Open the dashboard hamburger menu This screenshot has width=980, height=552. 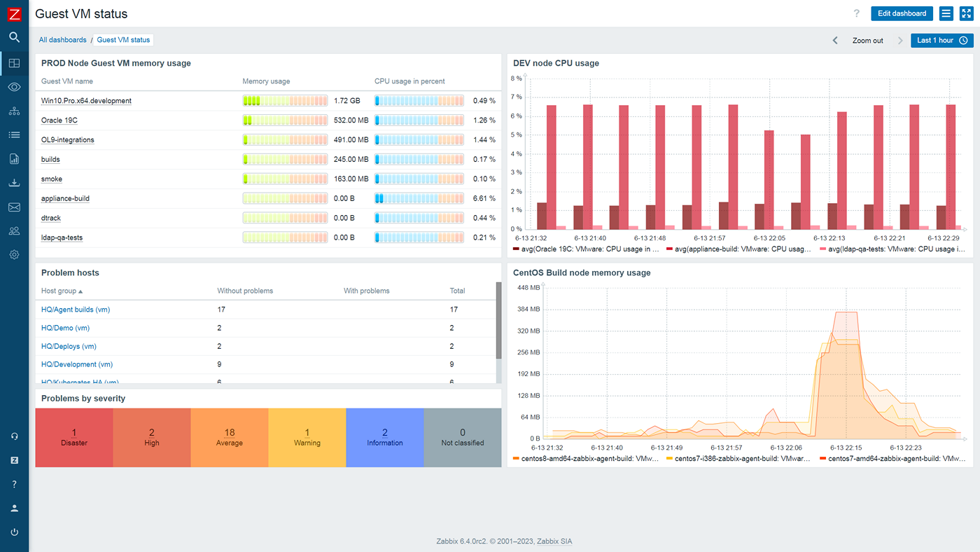click(946, 13)
